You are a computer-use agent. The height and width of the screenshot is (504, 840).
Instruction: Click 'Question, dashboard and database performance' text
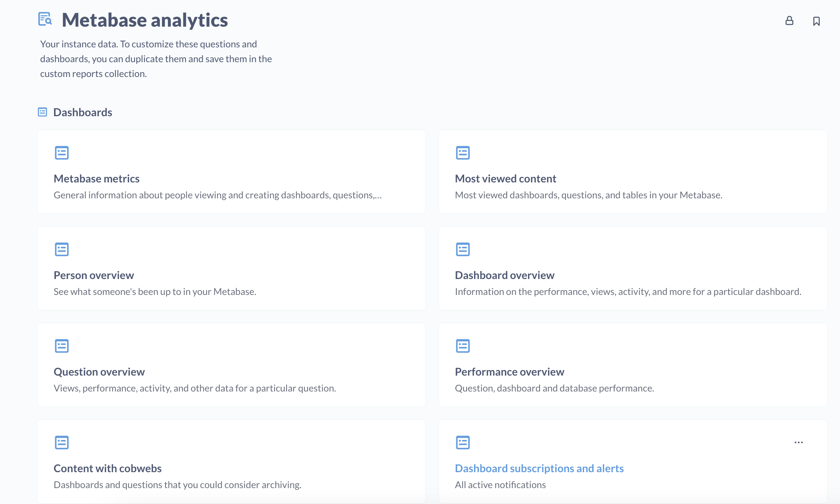[x=554, y=388]
